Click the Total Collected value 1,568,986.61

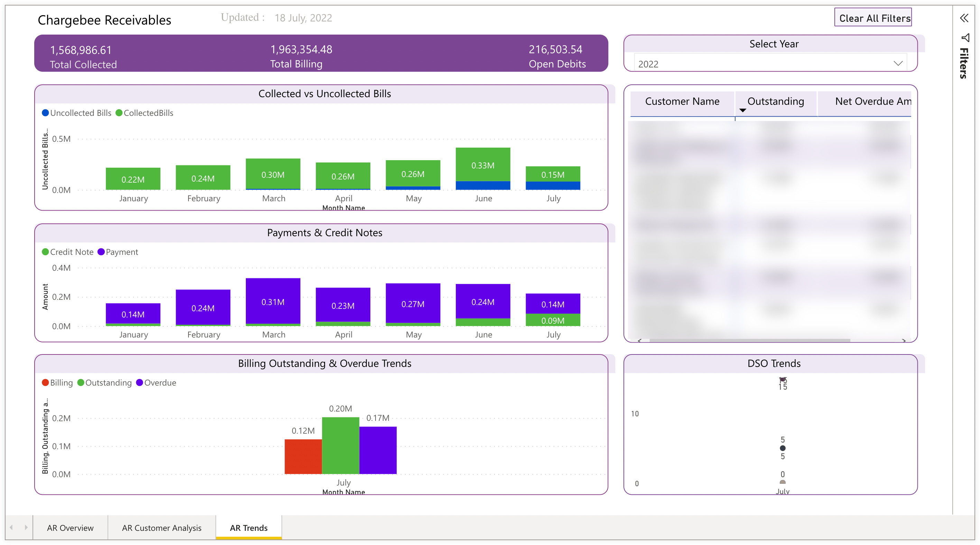coord(81,50)
